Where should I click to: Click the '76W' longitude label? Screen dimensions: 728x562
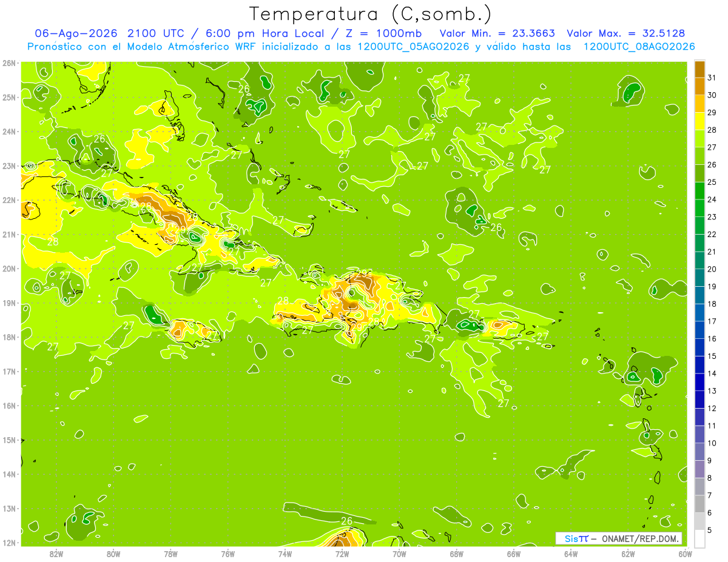pyautogui.click(x=227, y=554)
